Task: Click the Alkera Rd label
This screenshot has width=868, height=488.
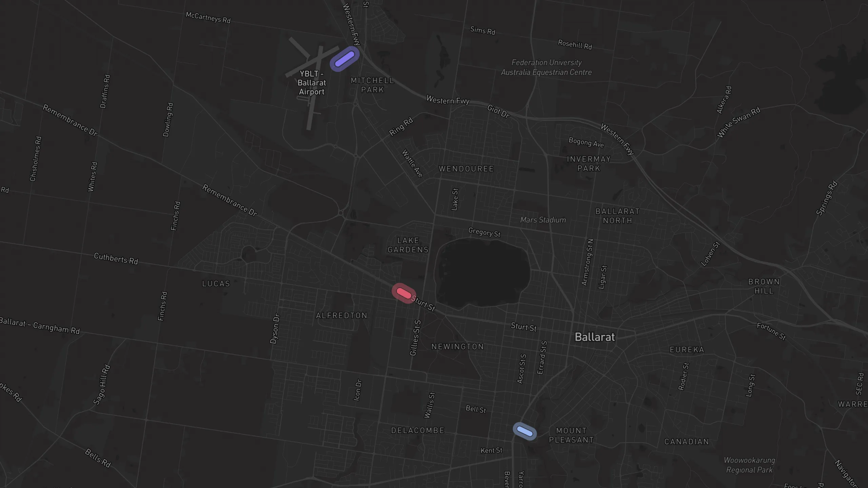Action: [724, 100]
